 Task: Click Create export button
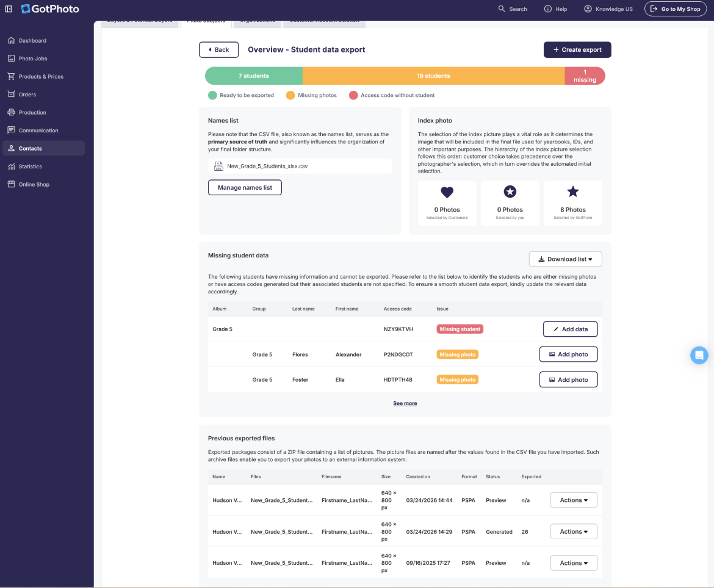(577, 49)
